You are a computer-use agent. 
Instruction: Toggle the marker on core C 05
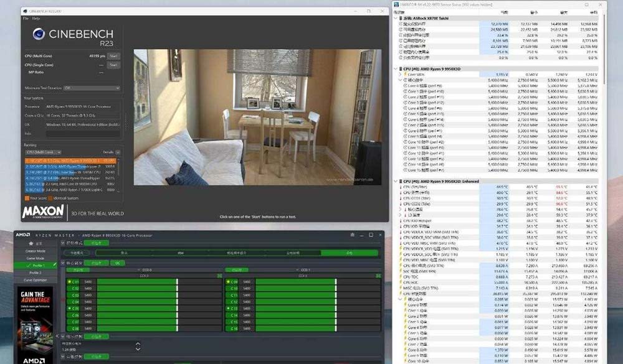click(x=69, y=309)
